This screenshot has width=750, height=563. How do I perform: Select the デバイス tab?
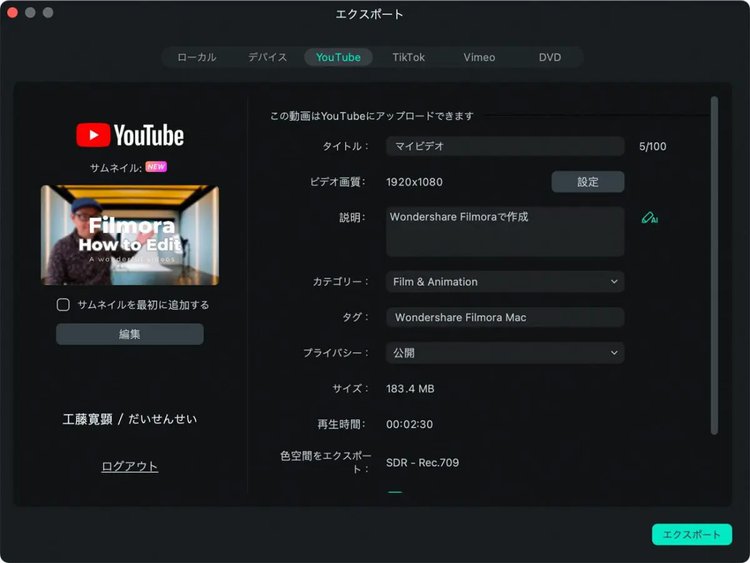[268, 57]
